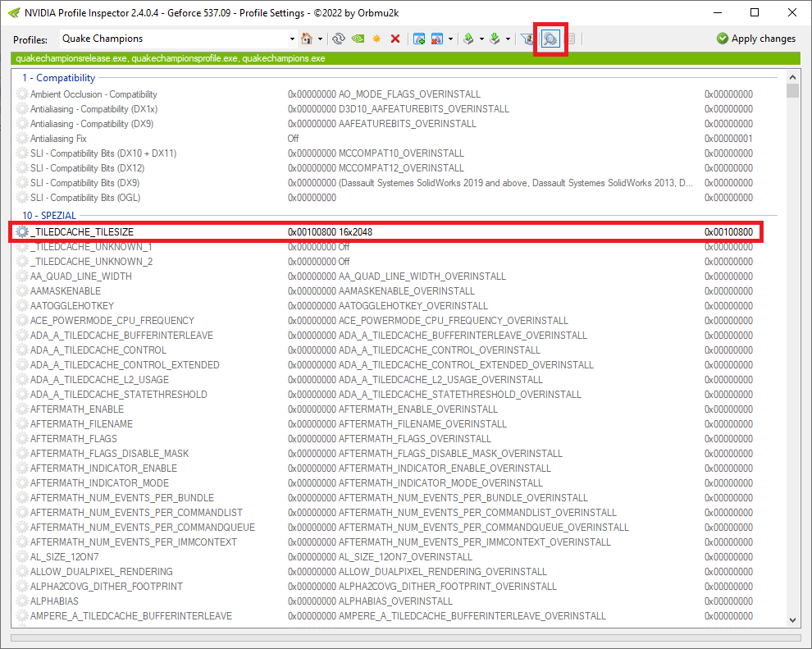Remove application from profile icon
Screen dimensions: 812x649
(x=436, y=39)
